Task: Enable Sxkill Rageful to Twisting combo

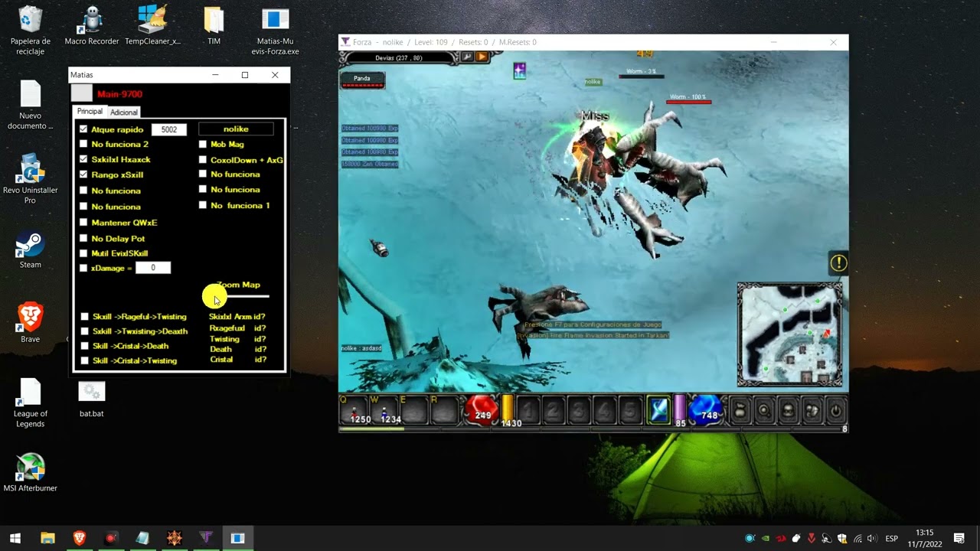Action: coord(85,317)
